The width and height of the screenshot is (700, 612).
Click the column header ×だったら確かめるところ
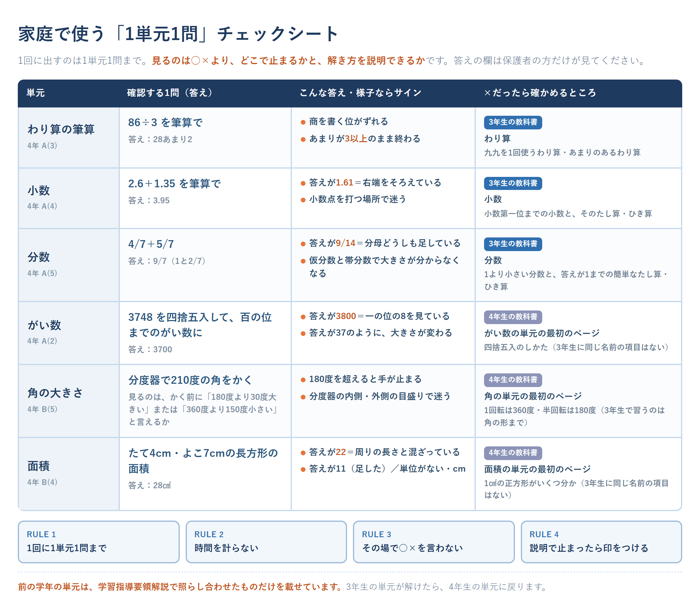(x=540, y=93)
